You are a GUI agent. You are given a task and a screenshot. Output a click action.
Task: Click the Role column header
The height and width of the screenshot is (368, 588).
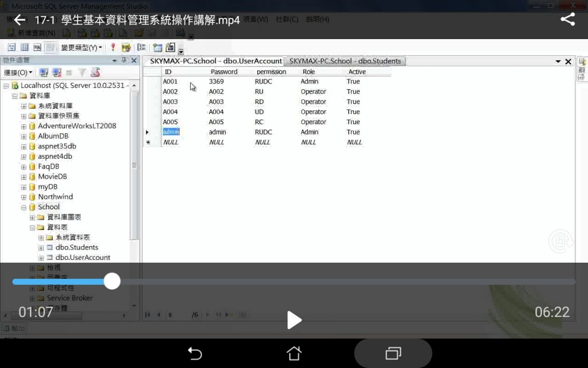coord(322,72)
